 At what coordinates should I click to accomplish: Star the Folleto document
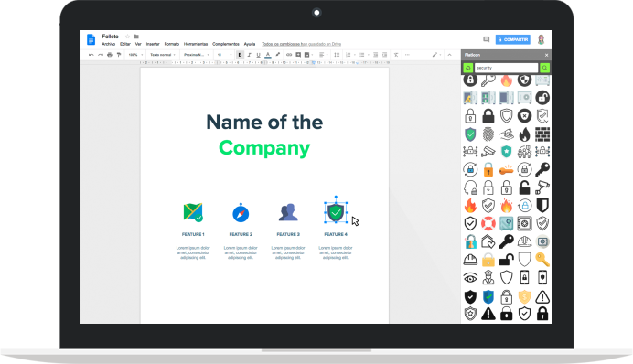127,37
